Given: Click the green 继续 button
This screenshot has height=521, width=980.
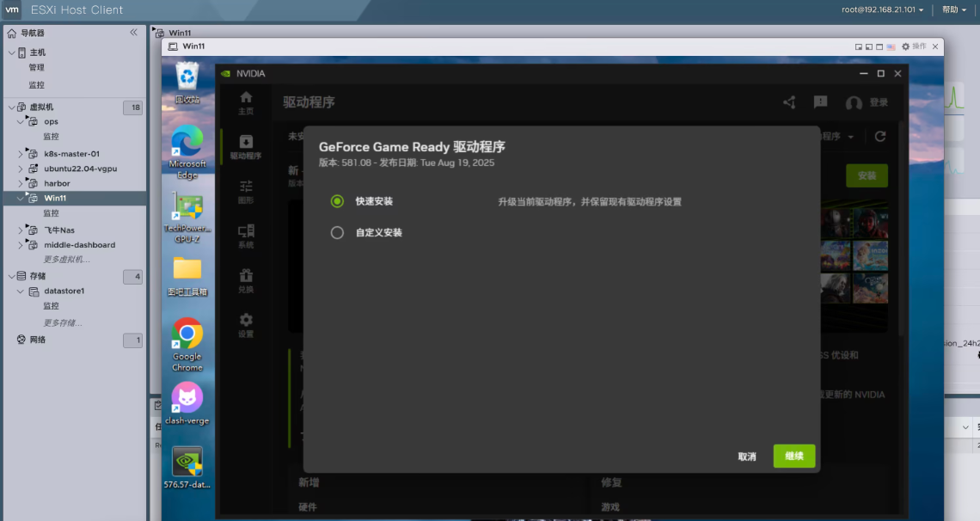Looking at the screenshot, I should [x=793, y=456].
